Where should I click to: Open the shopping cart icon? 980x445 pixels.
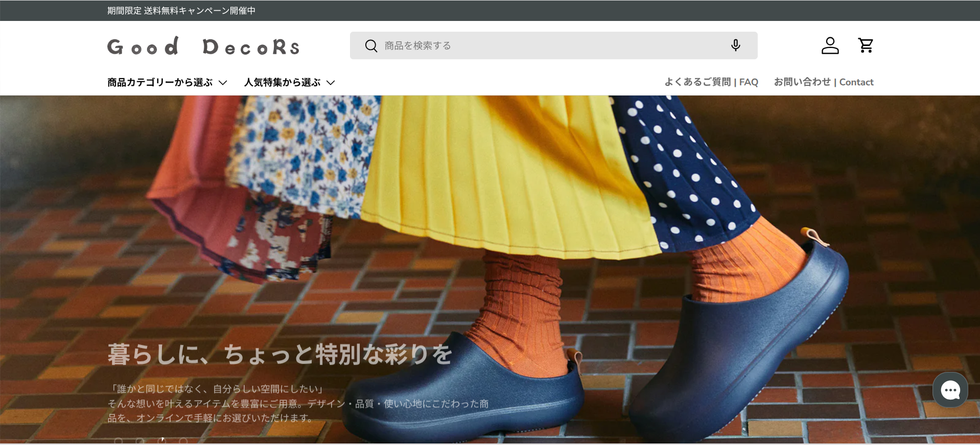point(866,45)
